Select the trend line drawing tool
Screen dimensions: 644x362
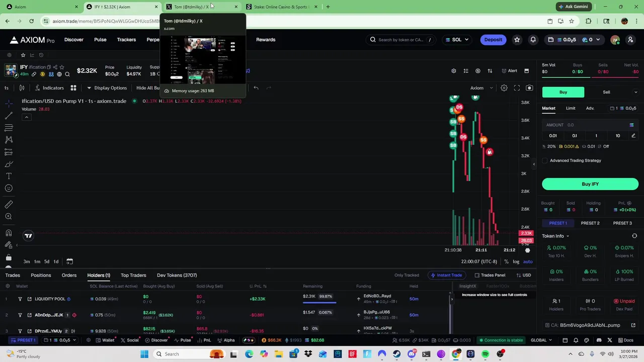tap(9, 116)
